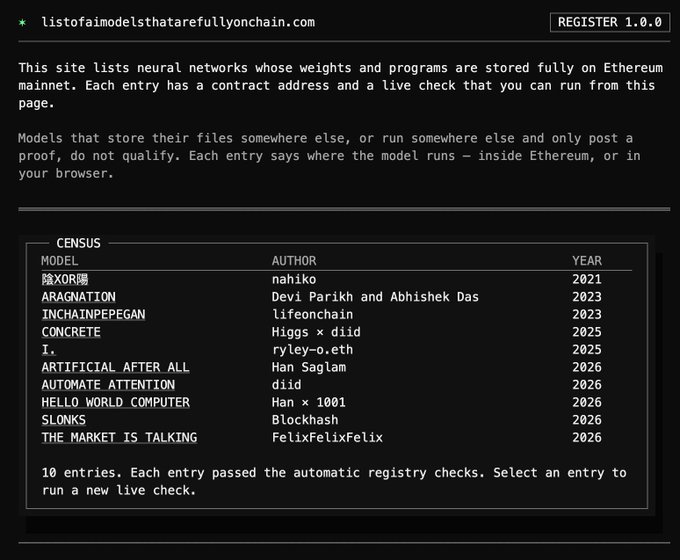Select the AUTOMATE ATTENTION model link
680x560 pixels.
pos(108,385)
